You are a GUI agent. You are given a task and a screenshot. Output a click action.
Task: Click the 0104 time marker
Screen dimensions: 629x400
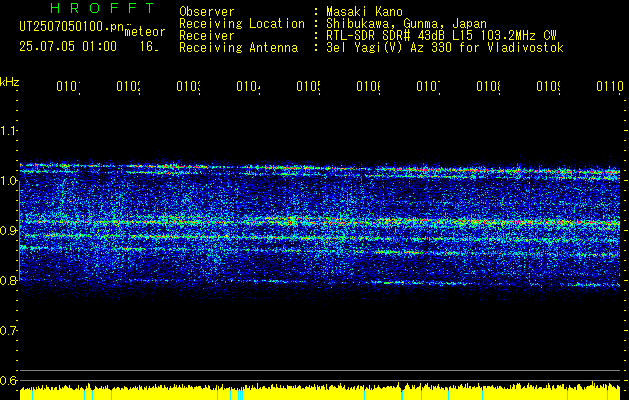(248, 86)
